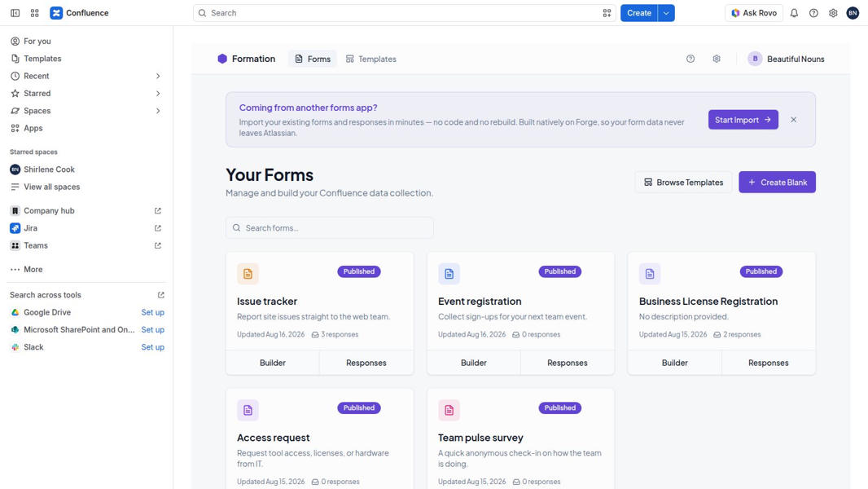This screenshot has width=868, height=489.
Task: Click the Formation help question-mark icon
Action: point(690,59)
